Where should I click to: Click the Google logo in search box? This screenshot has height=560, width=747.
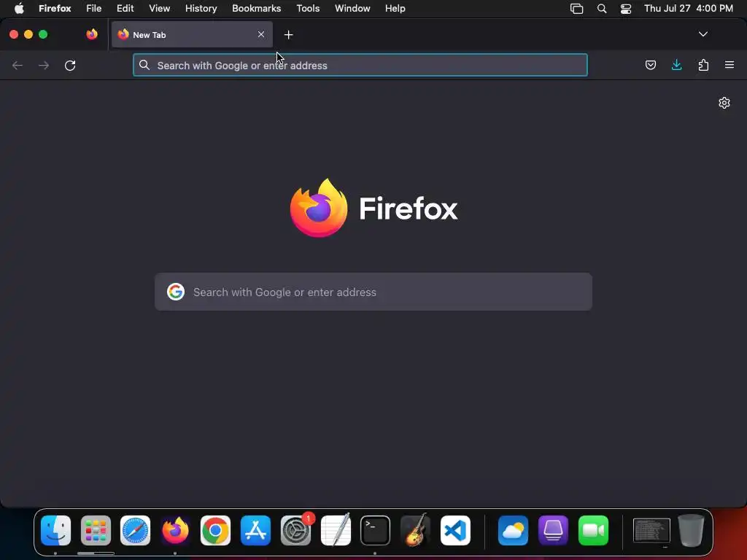tap(176, 292)
